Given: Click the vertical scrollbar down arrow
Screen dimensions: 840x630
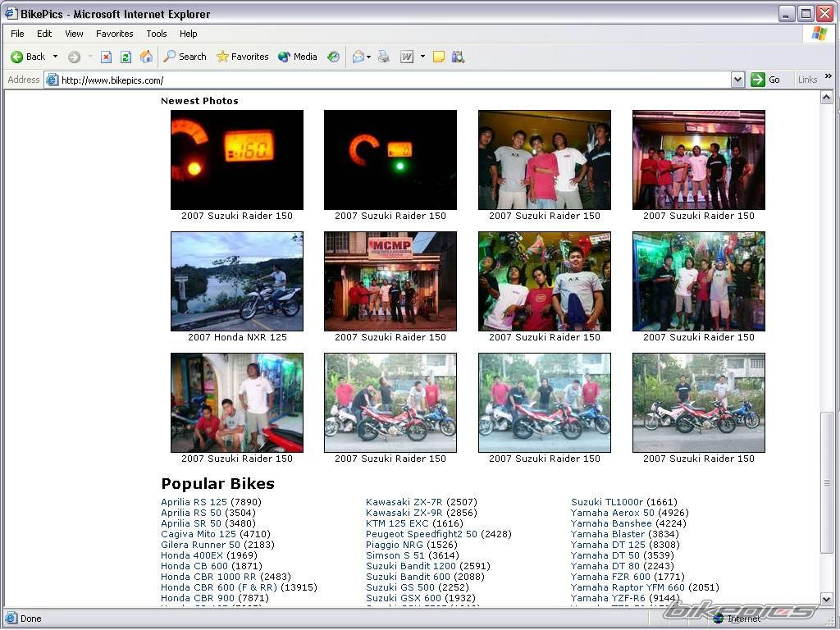Looking at the screenshot, I should click(826, 600).
